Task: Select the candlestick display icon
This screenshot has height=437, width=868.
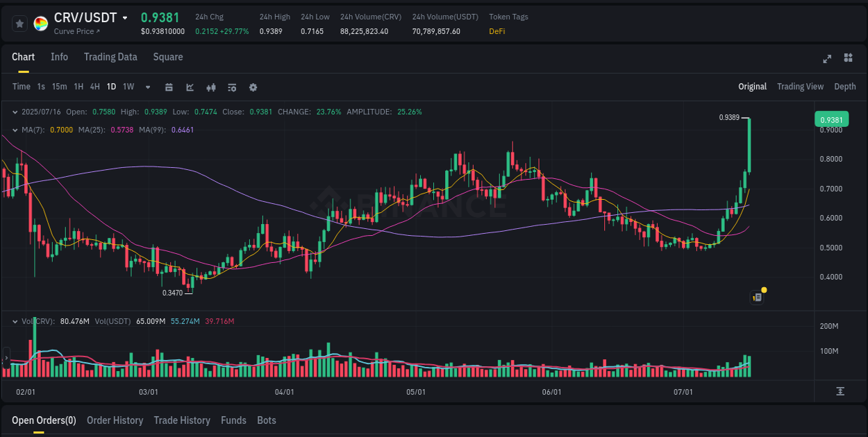Action: coord(210,87)
